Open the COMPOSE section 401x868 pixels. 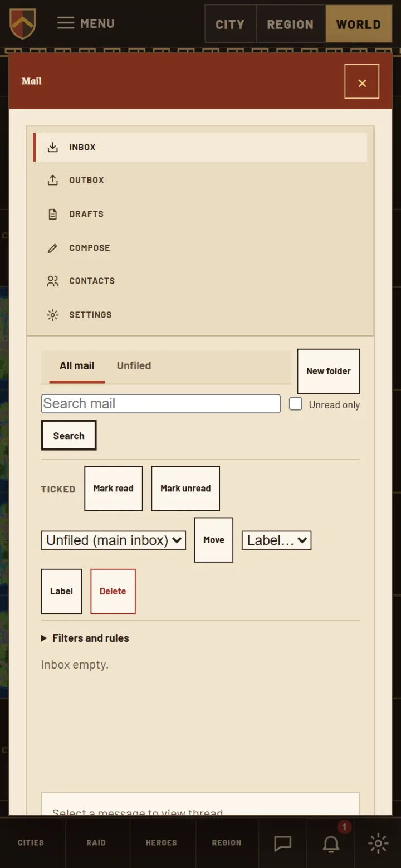(200, 248)
